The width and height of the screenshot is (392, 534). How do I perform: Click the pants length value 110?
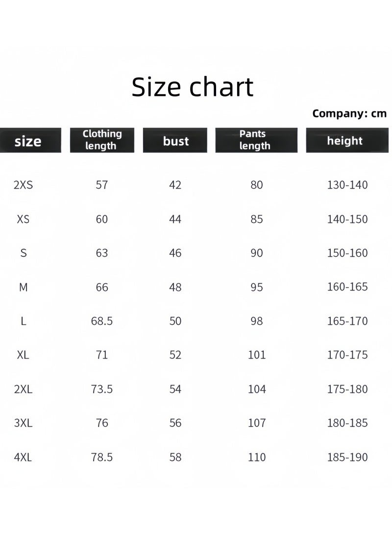point(257,457)
